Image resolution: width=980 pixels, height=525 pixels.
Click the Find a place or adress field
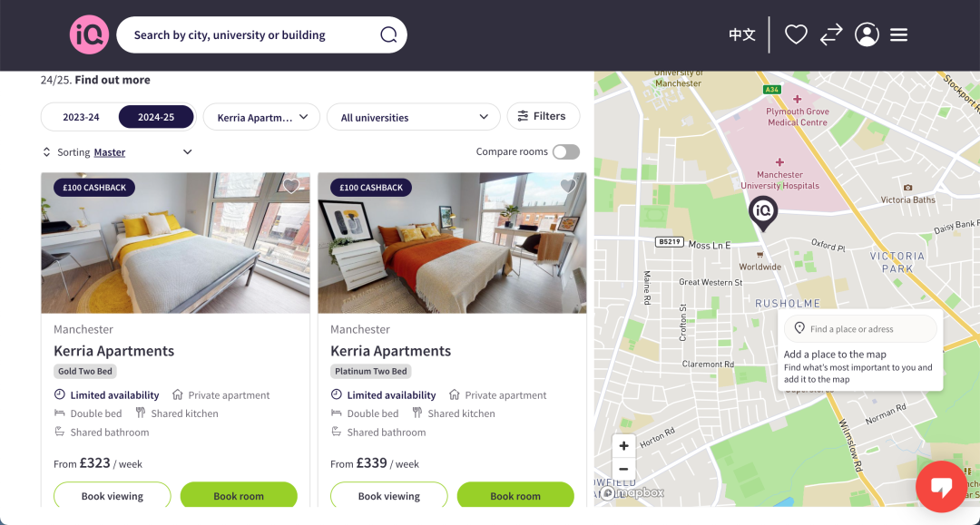(860, 329)
